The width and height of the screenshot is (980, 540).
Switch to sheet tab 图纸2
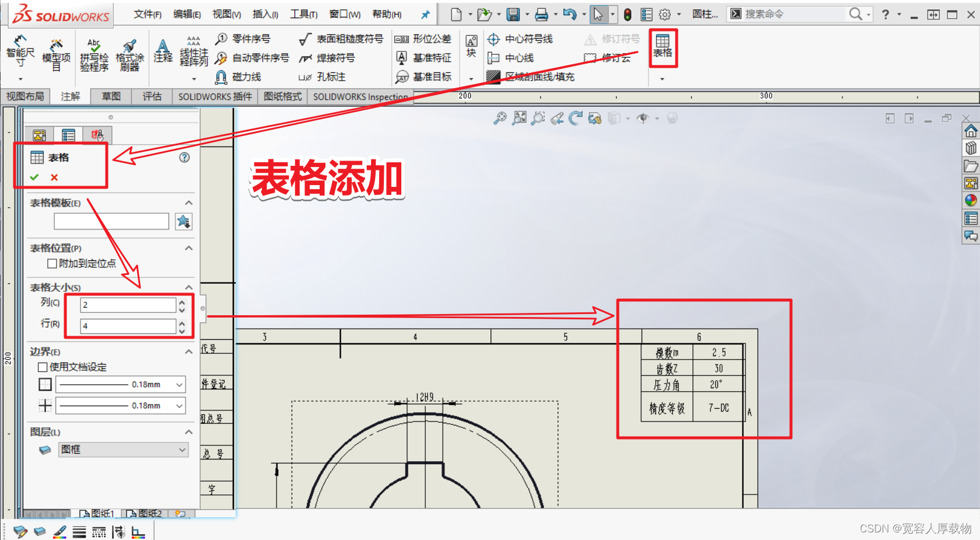click(x=145, y=514)
